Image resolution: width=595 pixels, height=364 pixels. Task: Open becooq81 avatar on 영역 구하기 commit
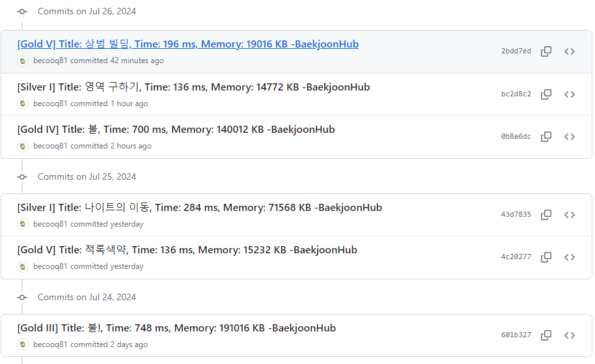[23, 104]
